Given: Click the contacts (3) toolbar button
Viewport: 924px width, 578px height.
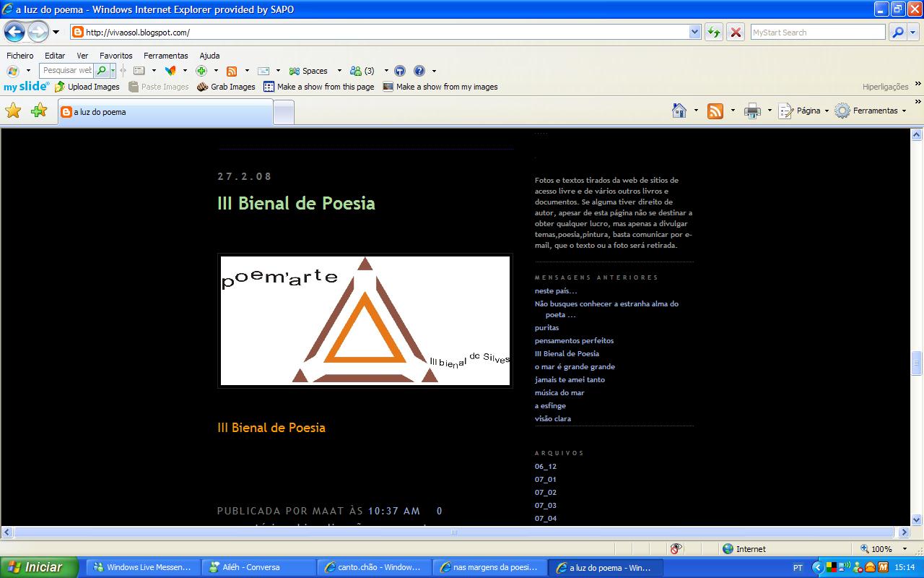Looking at the screenshot, I should point(362,71).
